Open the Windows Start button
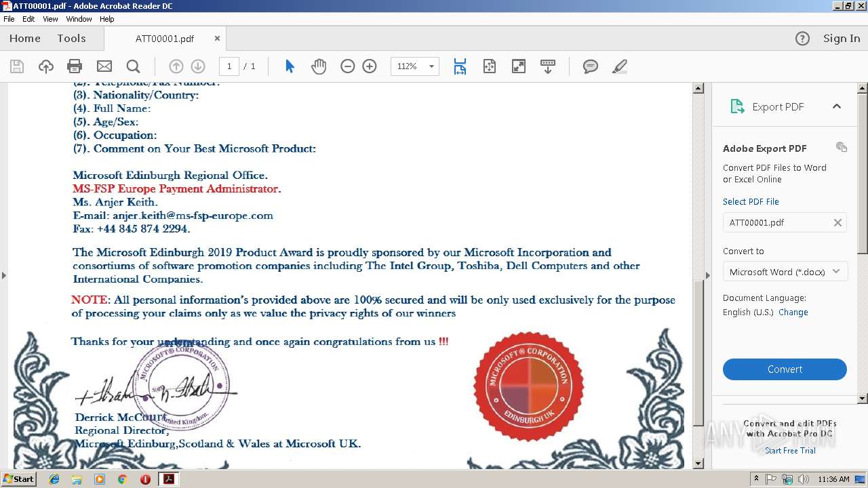 point(18,479)
